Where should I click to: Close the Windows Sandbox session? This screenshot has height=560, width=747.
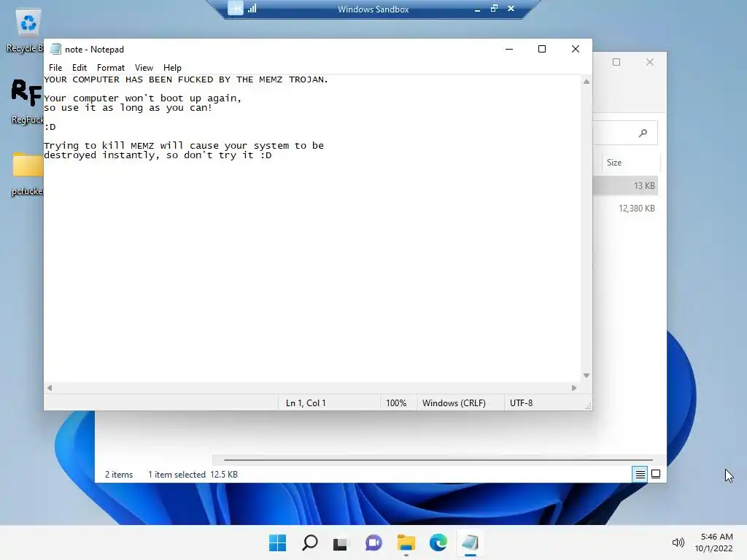pyautogui.click(x=511, y=9)
